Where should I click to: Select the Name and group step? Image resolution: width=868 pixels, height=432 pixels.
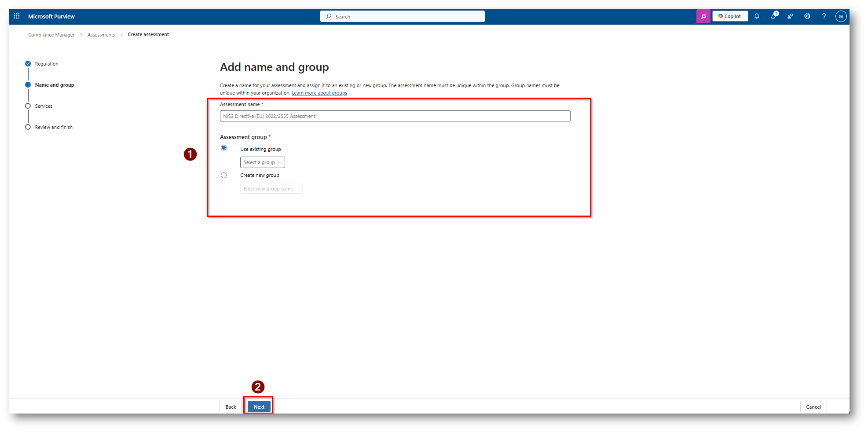(50, 85)
